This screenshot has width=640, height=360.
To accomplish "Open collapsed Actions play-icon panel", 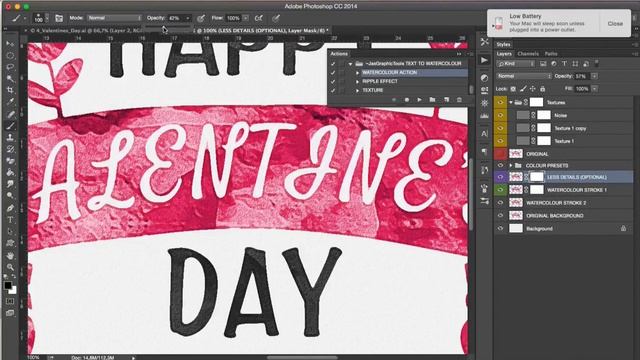I will click(484, 60).
